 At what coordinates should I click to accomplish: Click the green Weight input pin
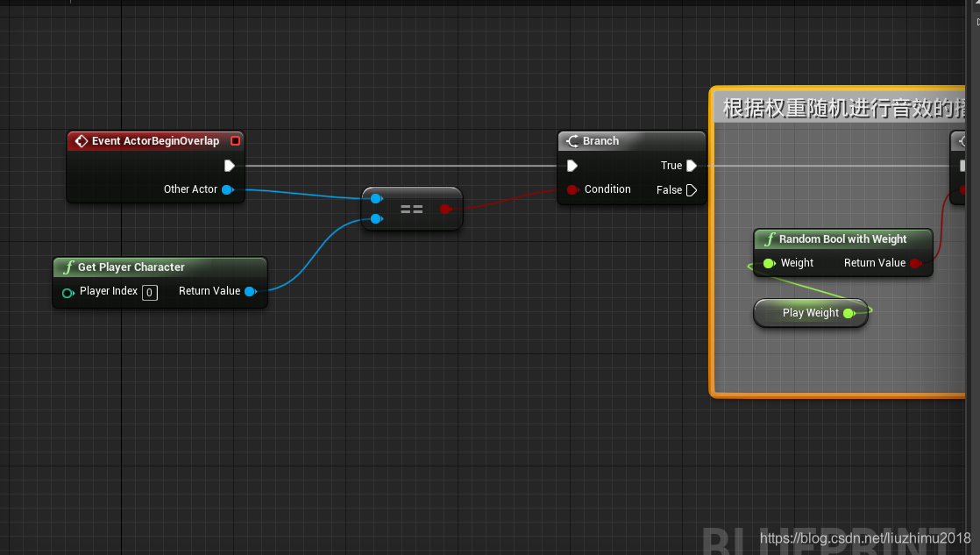770,263
